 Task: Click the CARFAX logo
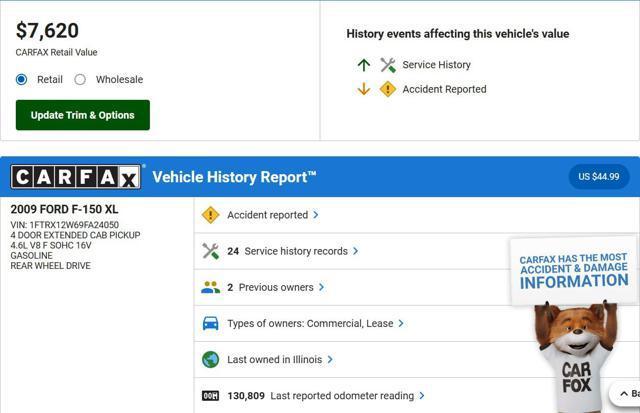(x=76, y=177)
